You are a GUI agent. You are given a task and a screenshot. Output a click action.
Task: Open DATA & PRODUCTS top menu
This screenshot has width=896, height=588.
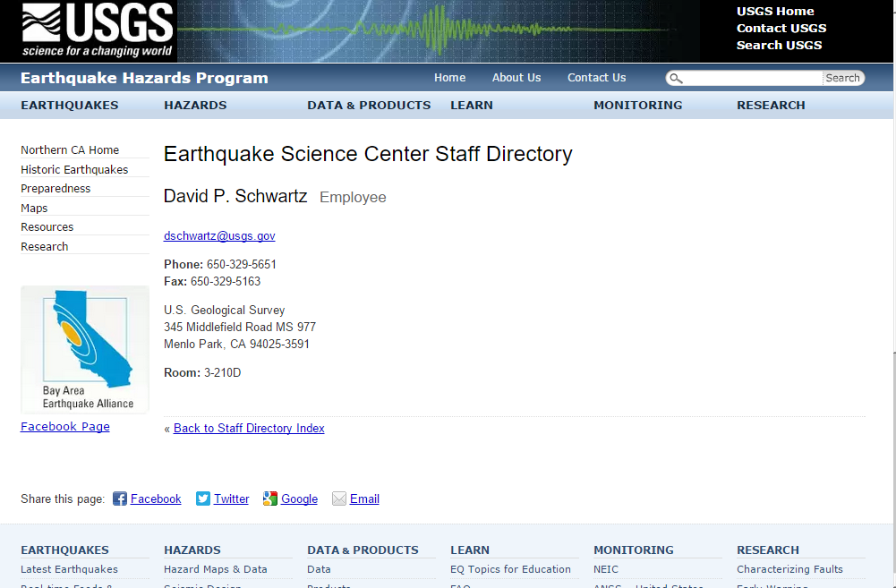click(x=369, y=105)
